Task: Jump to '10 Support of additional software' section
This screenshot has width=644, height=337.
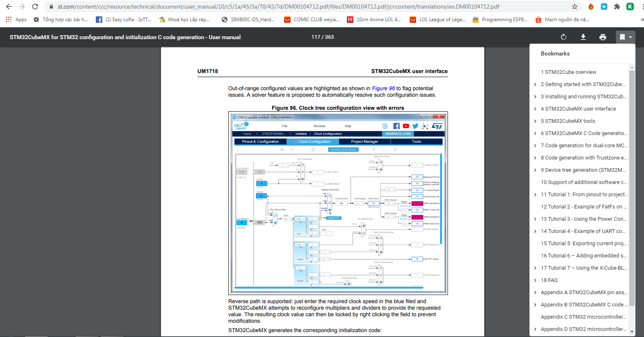Action: click(584, 182)
